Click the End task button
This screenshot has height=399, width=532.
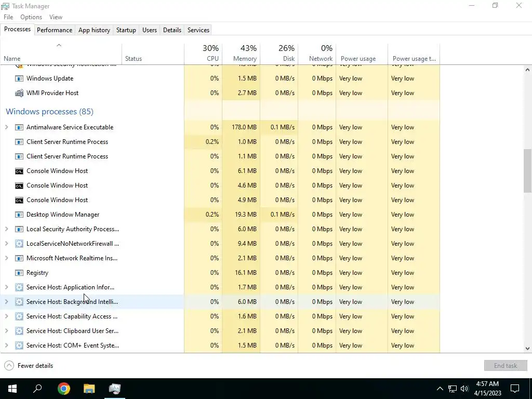(506, 366)
